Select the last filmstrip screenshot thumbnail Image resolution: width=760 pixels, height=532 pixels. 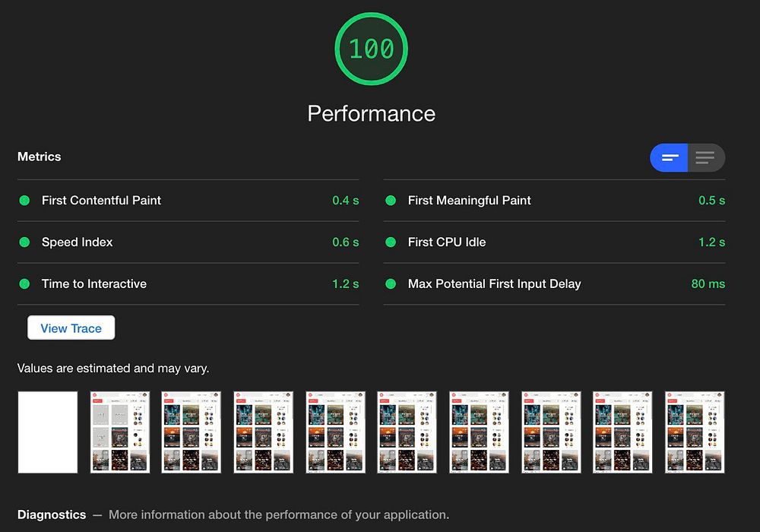(x=695, y=432)
